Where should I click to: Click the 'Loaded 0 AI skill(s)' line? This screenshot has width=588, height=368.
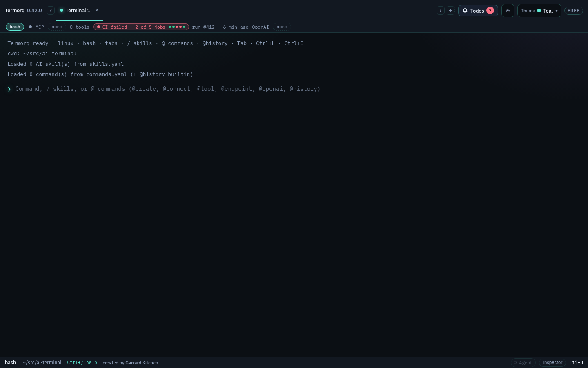pos(65,64)
